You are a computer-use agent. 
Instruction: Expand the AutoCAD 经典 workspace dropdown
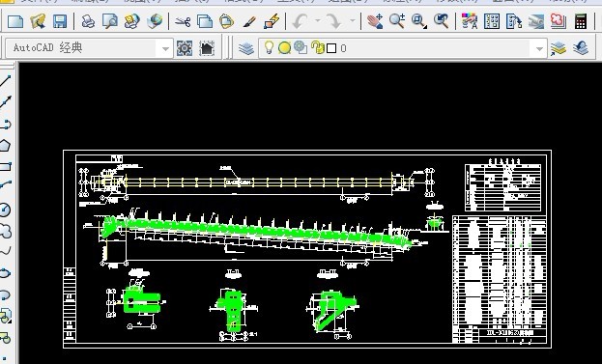165,48
